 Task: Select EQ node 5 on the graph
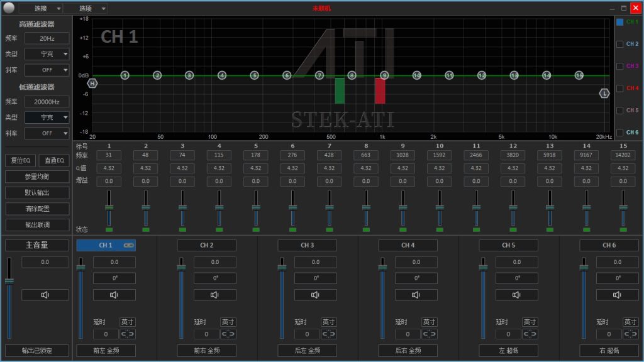pos(255,75)
